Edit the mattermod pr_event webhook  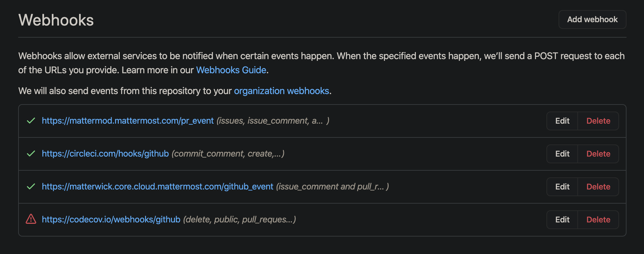562,121
